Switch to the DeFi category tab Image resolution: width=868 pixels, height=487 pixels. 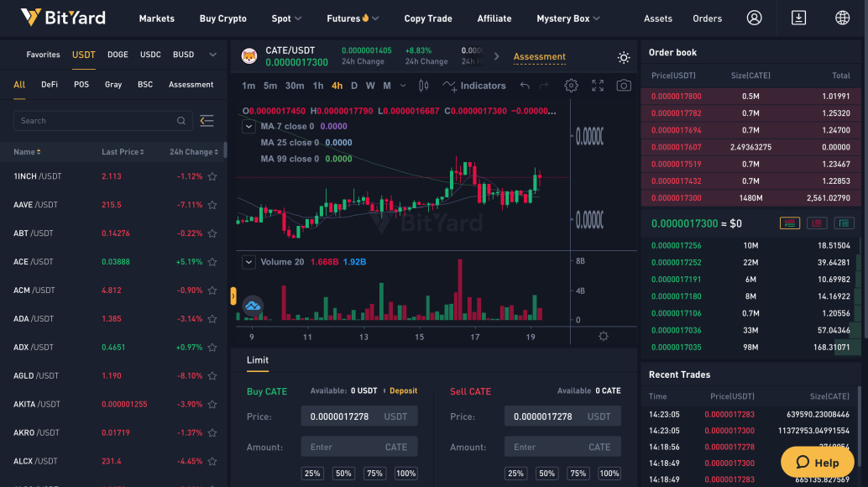(x=50, y=84)
